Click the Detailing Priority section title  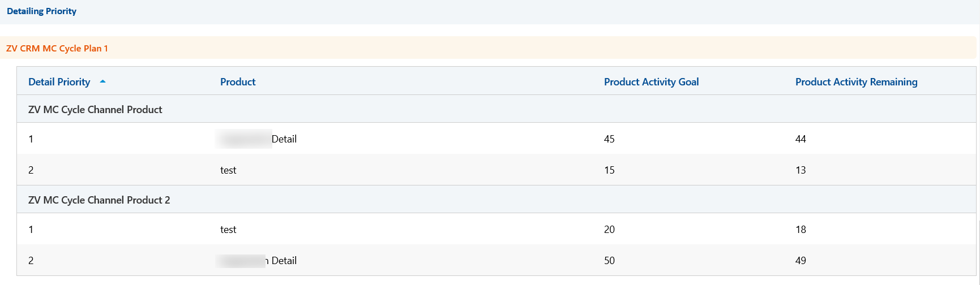[x=41, y=11]
